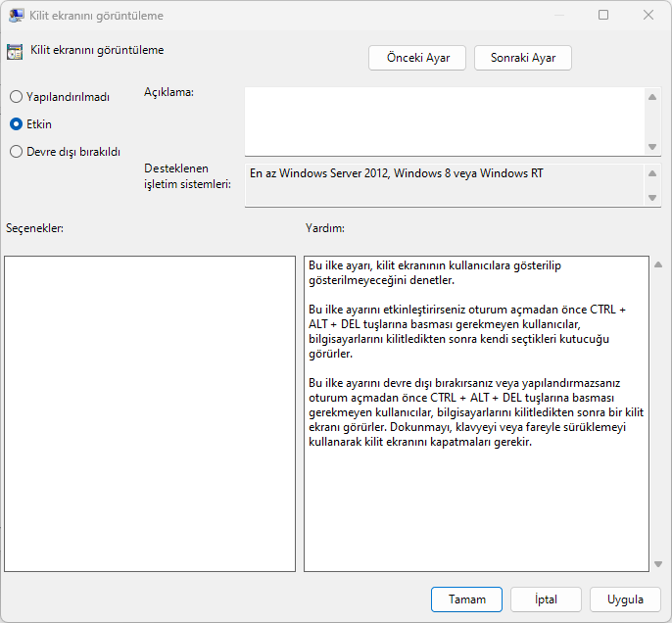Confirm with the Tamam button
Screen dimensions: 672x623
tap(466, 599)
